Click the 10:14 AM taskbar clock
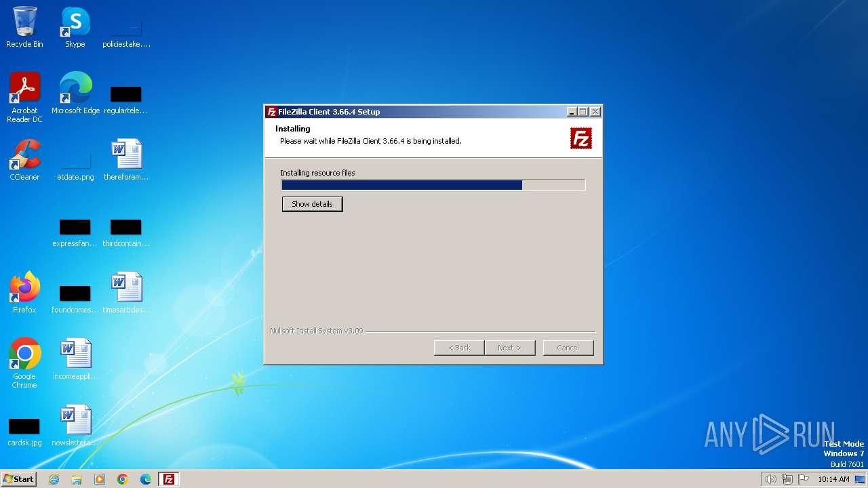868x488 pixels. (833, 479)
